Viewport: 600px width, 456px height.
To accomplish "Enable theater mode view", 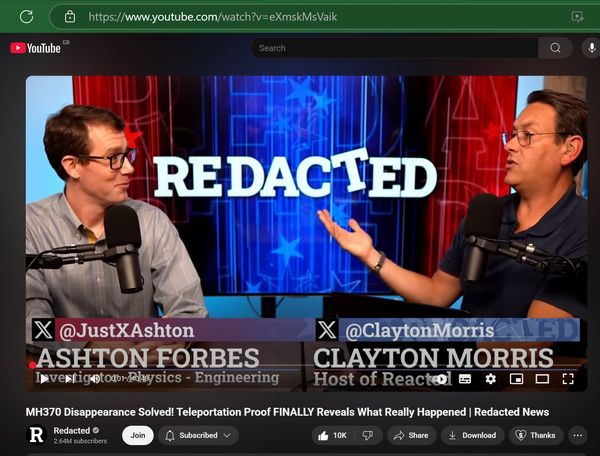I will tap(542, 379).
